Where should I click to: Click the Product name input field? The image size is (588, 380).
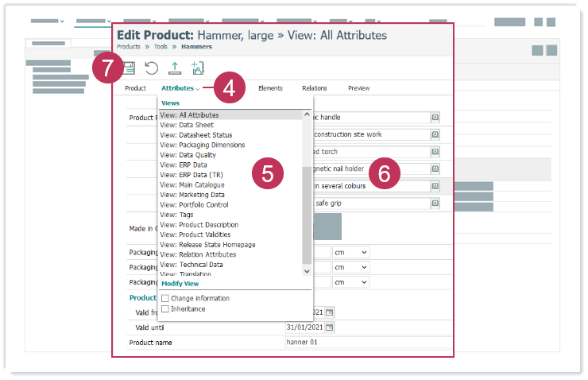(366, 343)
